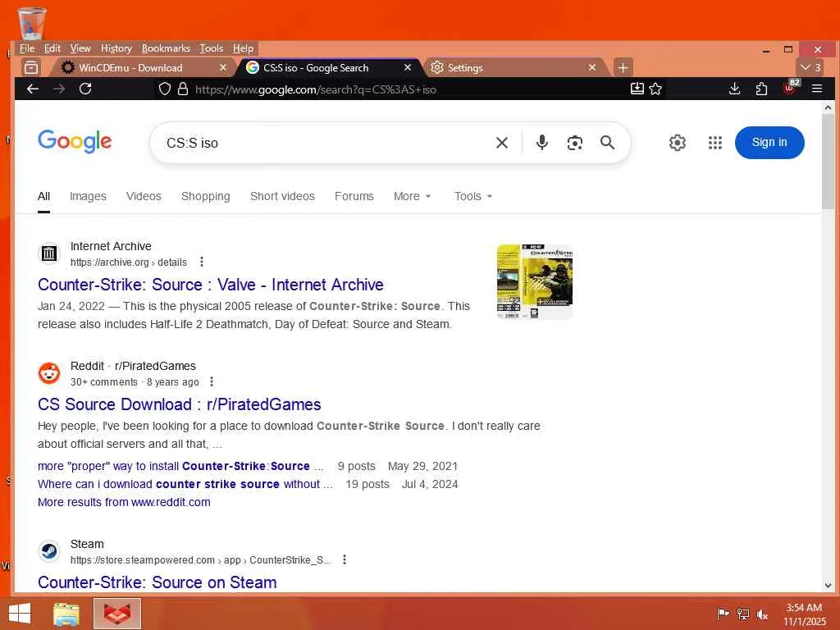Open options for Reddit result
The width and height of the screenshot is (840, 630).
pos(212,382)
